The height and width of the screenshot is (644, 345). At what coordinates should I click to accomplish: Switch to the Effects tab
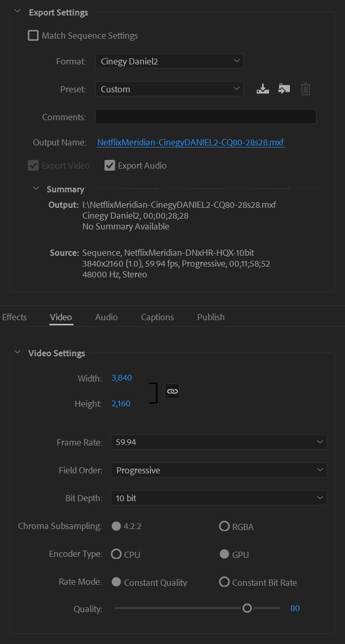(14, 317)
